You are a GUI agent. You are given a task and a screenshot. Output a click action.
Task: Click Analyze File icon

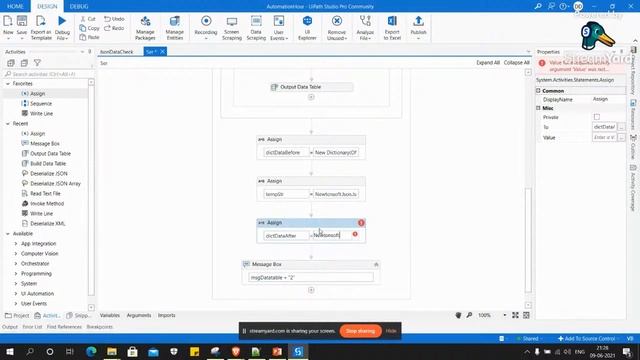coord(365,21)
